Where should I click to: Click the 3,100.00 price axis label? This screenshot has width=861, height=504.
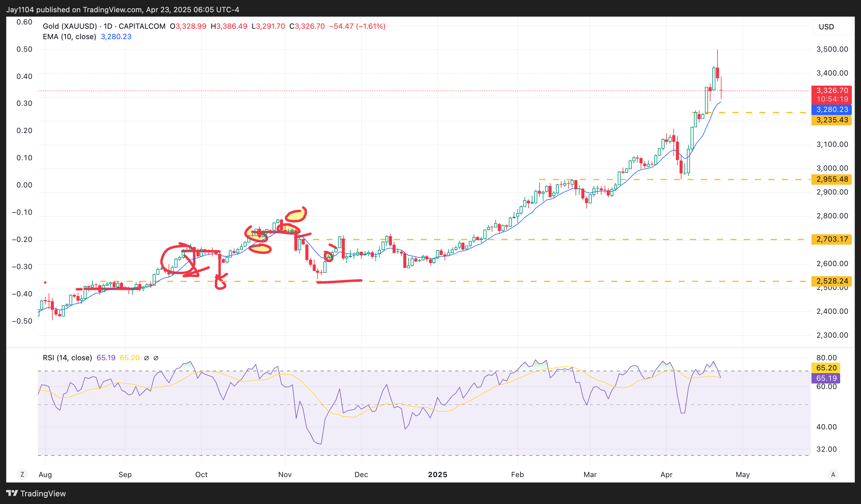coord(832,144)
